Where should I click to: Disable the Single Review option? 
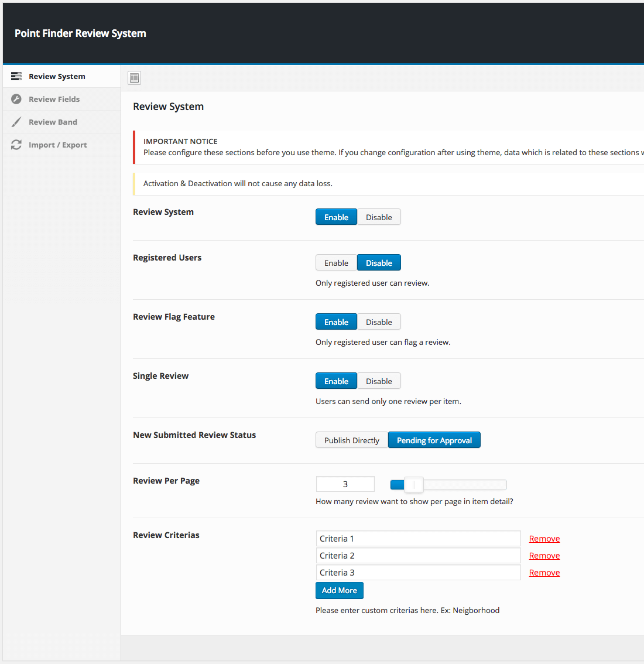(379, 381)
